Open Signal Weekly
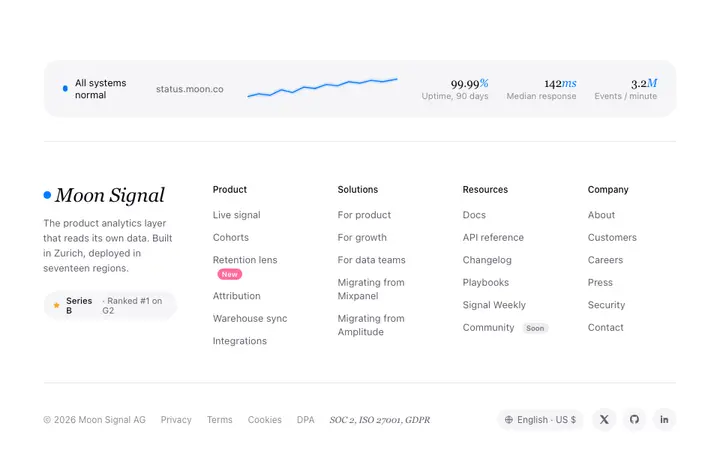The image size is (720, 450). point(494,305)
